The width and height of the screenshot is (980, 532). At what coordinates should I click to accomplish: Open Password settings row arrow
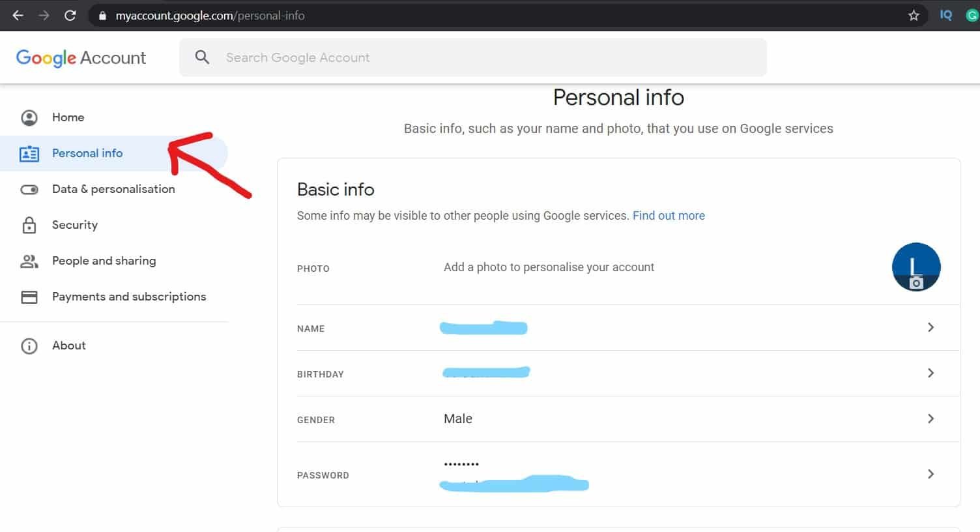930,474
